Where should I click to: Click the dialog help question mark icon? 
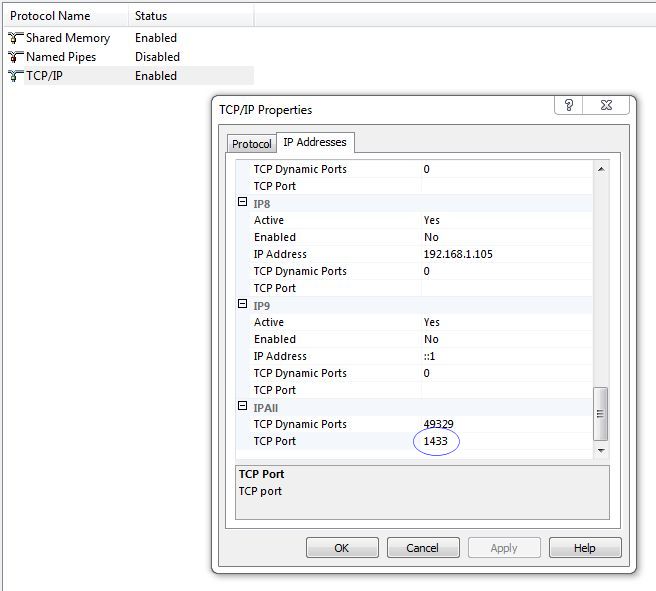tap(569, 105)
